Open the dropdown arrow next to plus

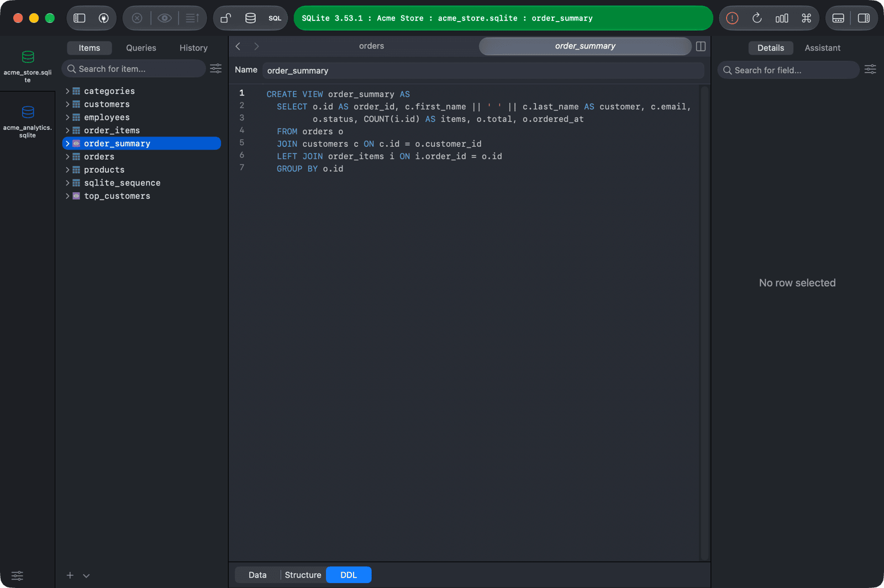pos(86,576)
